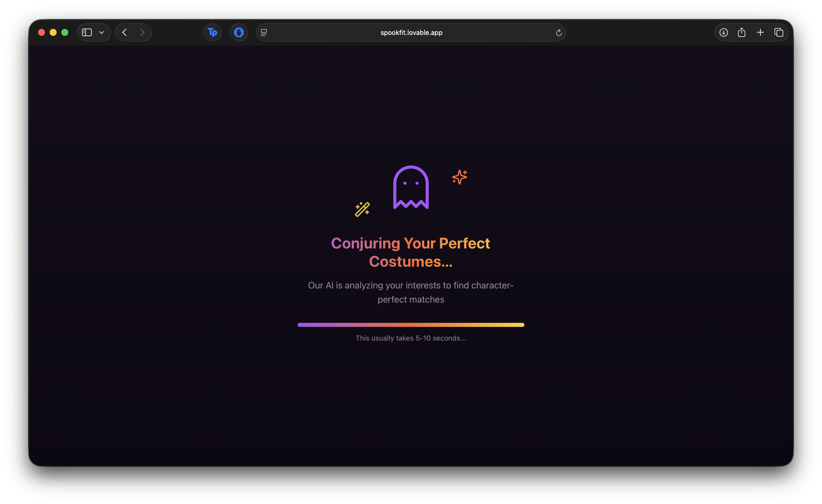The width and height of the screenshot is (822, 504).
Task: Go forward to next page
Action: click(x=142, y=32)
